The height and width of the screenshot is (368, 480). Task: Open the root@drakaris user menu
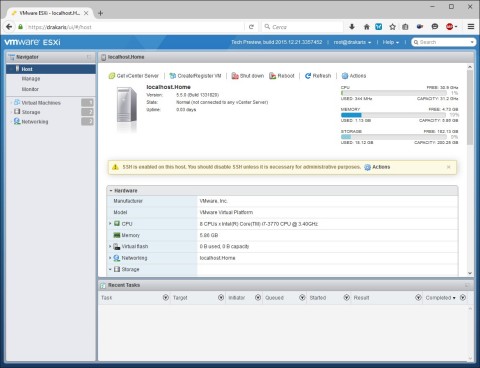point(352,42)
